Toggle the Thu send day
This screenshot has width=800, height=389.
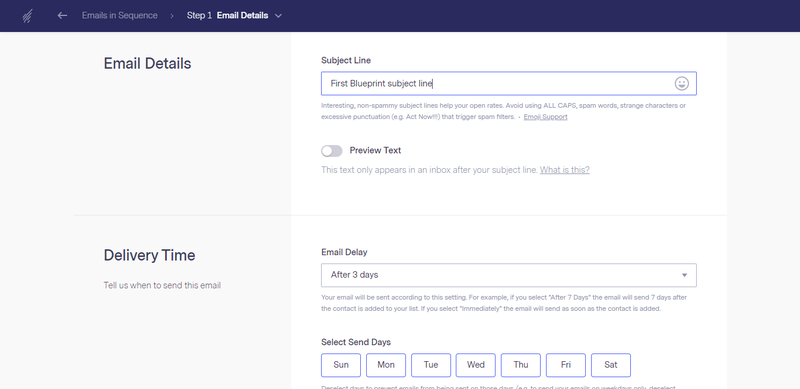pyautogui.click(x=521, y=365)
